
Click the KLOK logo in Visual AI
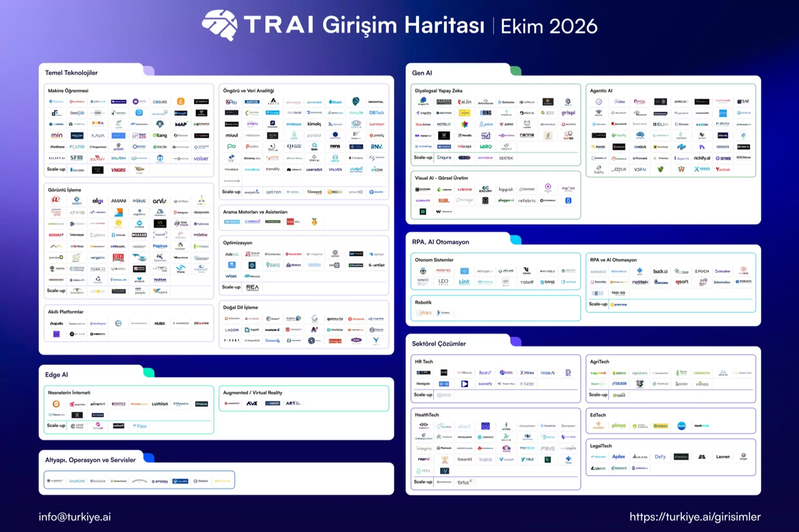(x=444, y=201)
